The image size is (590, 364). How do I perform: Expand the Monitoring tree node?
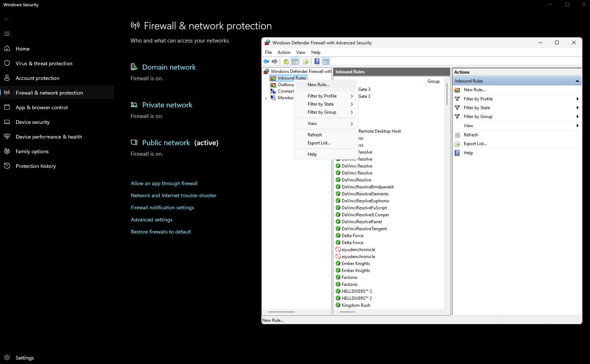(266, 98)
